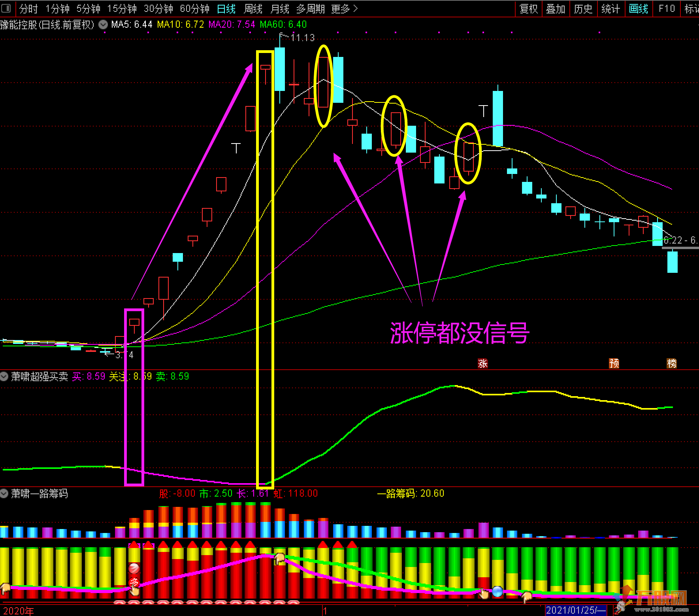Image resolution: width=699 pixels, height=616 pixels.
Task: Open the 萧啸超强买卖 indicator dropdown
Action: pos(4,376)
